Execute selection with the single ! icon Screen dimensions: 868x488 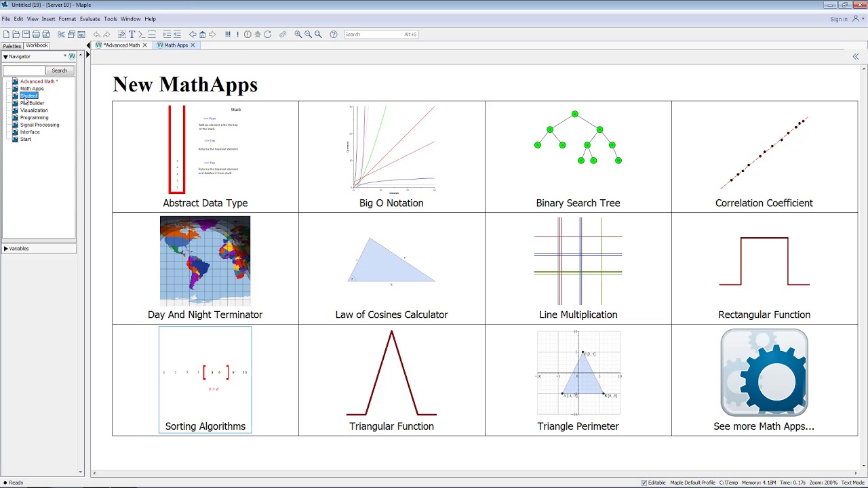[237, 34]
